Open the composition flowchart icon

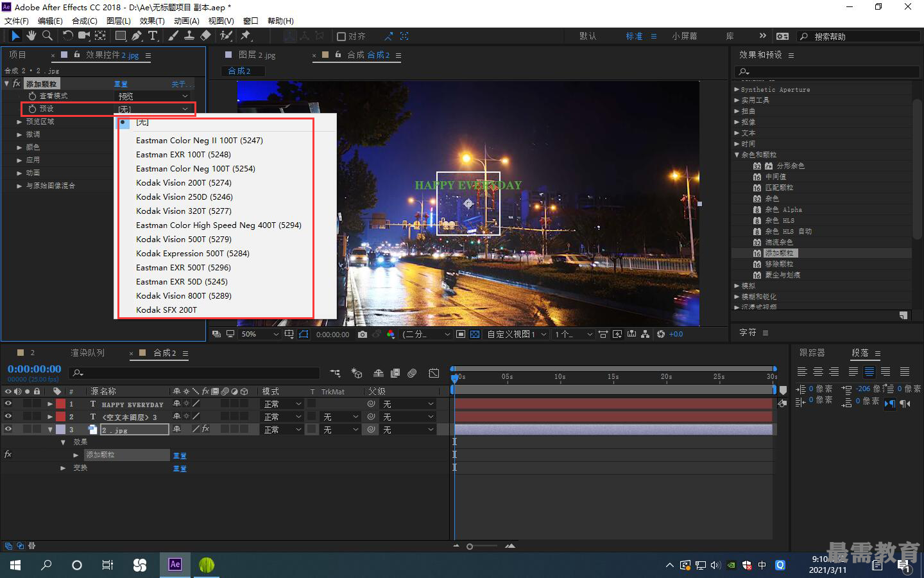coord(646,334)
